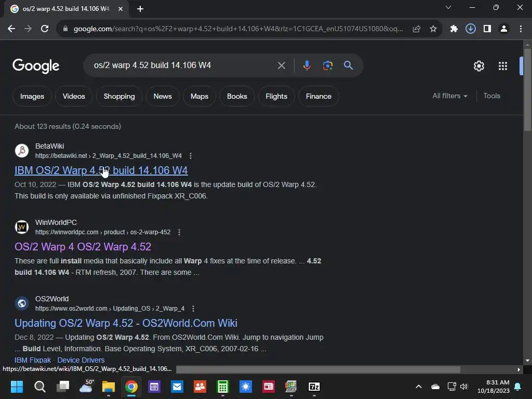532x399 pixels.
Task: Open the Chrome downloads icon
Action: [x=471, y=29]
